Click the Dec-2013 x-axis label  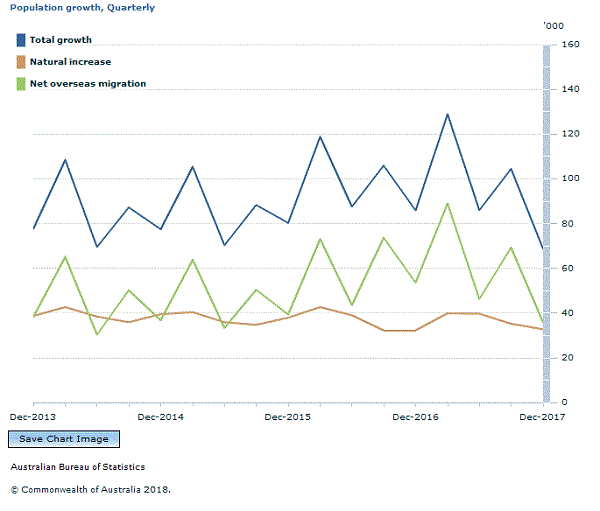[x=32, y=416]
